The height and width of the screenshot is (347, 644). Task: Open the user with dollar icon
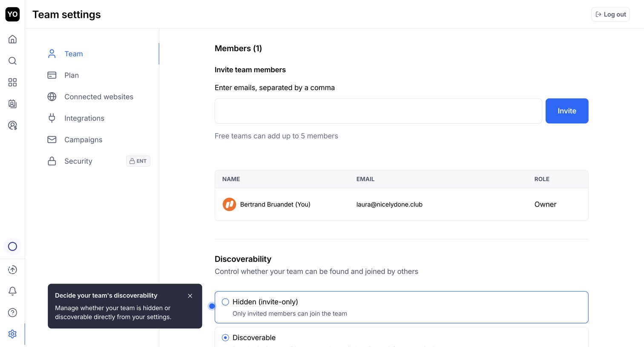(x=12, y=125)
